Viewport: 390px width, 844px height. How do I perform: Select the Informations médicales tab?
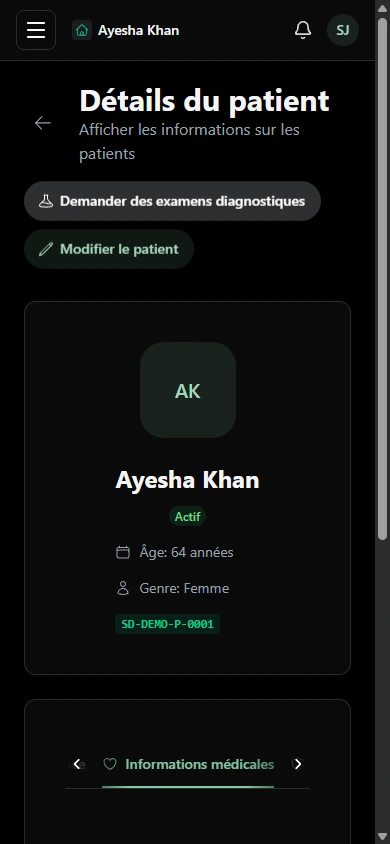coord(188,764)
